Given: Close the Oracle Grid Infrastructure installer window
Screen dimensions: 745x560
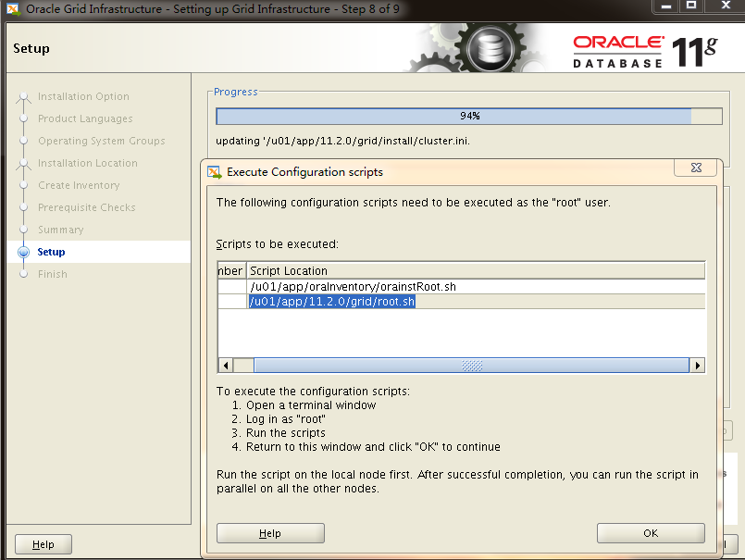Looking at the screenshot, I should (726, 6).
